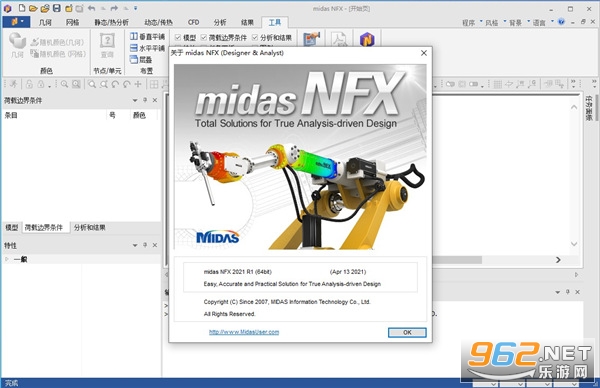Open the 特性 panel options arrow
600x388 pixels.
(135, 245)
